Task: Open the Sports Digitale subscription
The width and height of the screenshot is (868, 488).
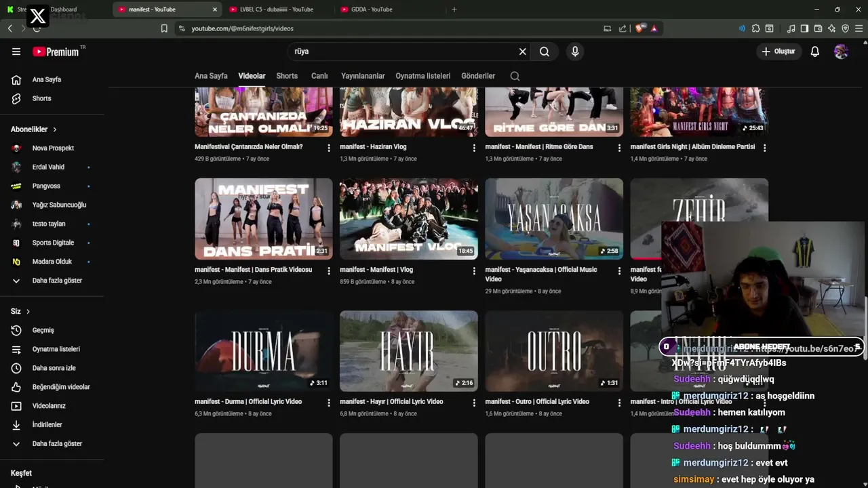Action: click(x=52, y=243)
